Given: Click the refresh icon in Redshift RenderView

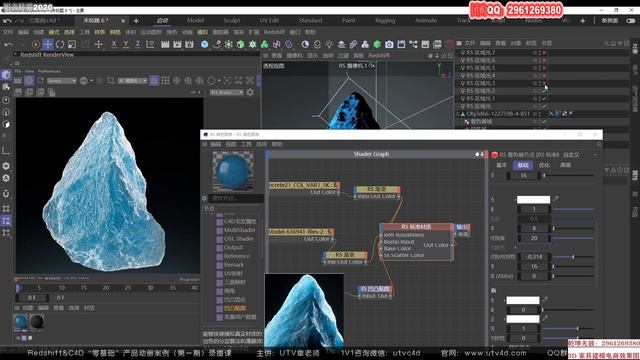Looking at the screenshot, I should click(x=40, y=80).
